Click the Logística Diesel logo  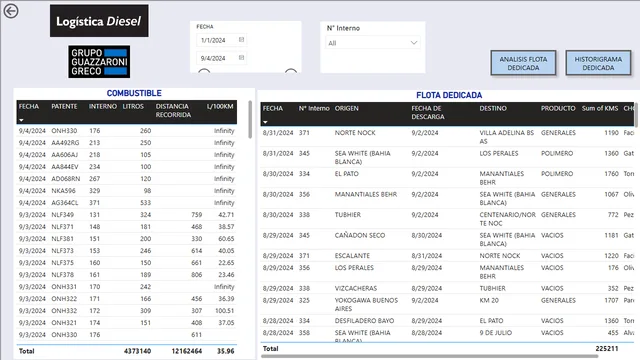pos(99,21)
